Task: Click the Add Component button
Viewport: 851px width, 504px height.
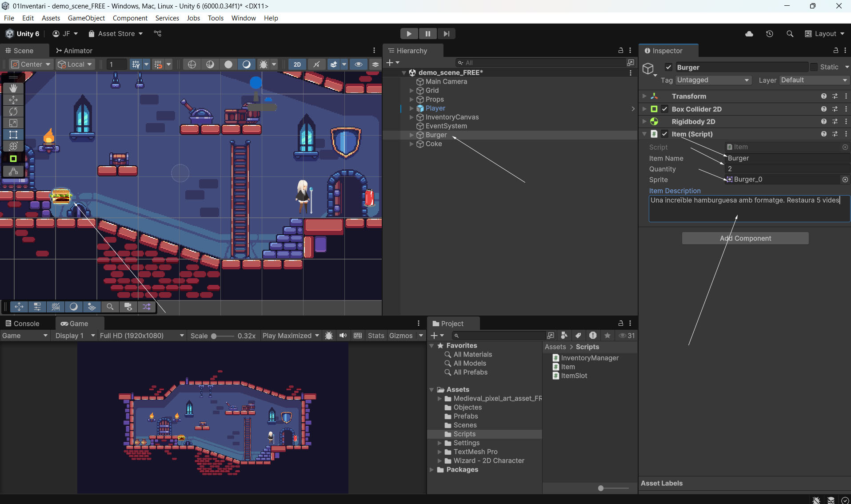Action: click(x=745, y=238)
